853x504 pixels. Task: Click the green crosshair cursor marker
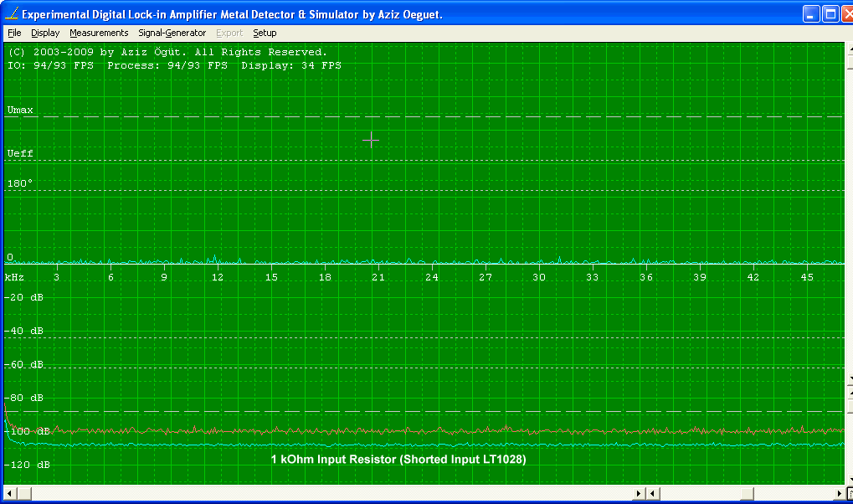371,141
